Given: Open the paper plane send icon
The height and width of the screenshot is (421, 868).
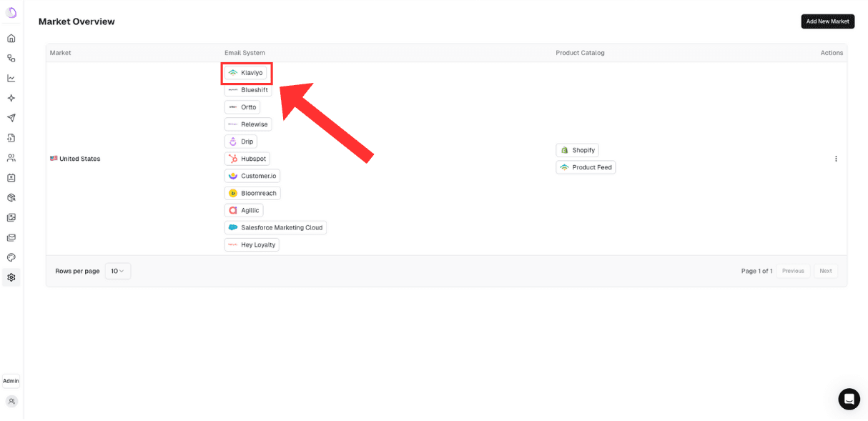Looking at the screenshot, I should (11, 118).
